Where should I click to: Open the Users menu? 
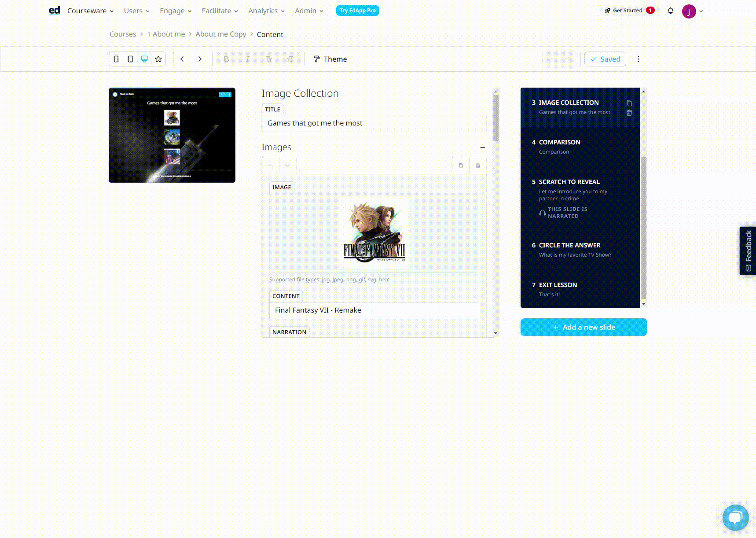[136, 11]
